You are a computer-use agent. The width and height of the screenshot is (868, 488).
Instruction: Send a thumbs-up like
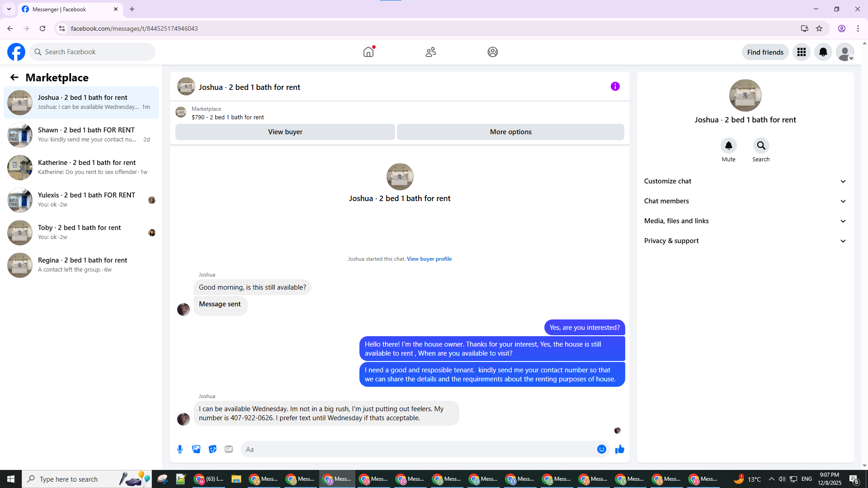pos(620,449)
